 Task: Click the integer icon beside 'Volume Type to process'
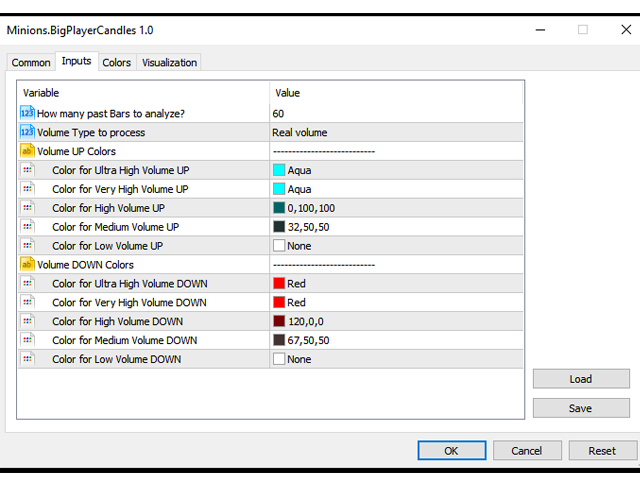27,132
